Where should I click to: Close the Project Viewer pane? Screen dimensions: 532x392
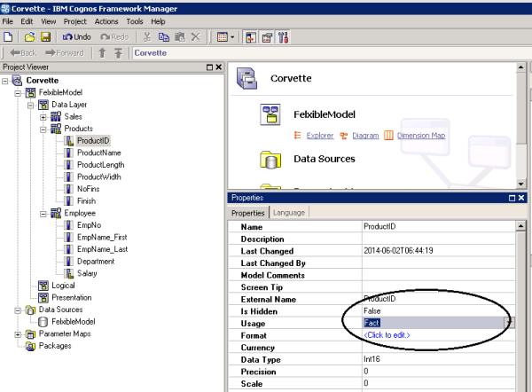[x=219, y=67]
